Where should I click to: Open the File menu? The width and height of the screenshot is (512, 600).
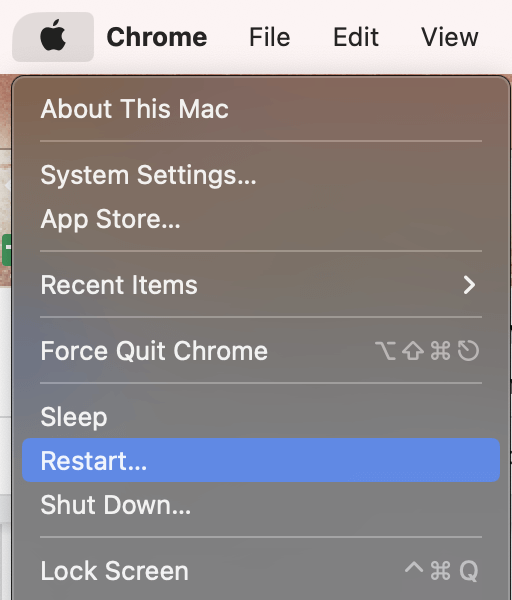point(270,37)
